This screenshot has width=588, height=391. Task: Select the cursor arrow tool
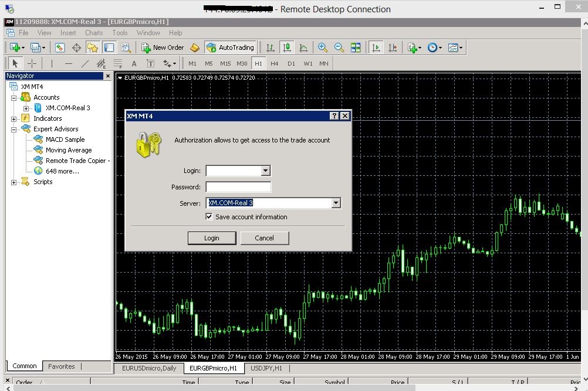coord(15,64)
